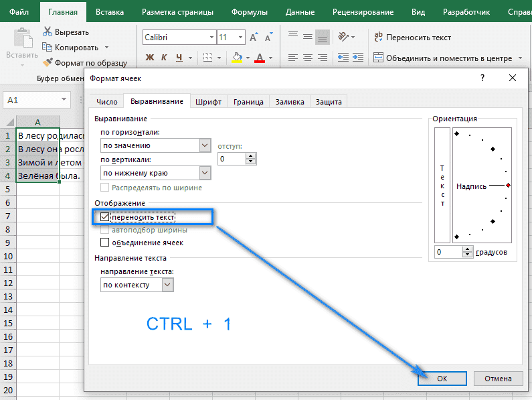
Task: Uncheck the 'переносить текст' checkbox
Action: [x=104, y=217]
